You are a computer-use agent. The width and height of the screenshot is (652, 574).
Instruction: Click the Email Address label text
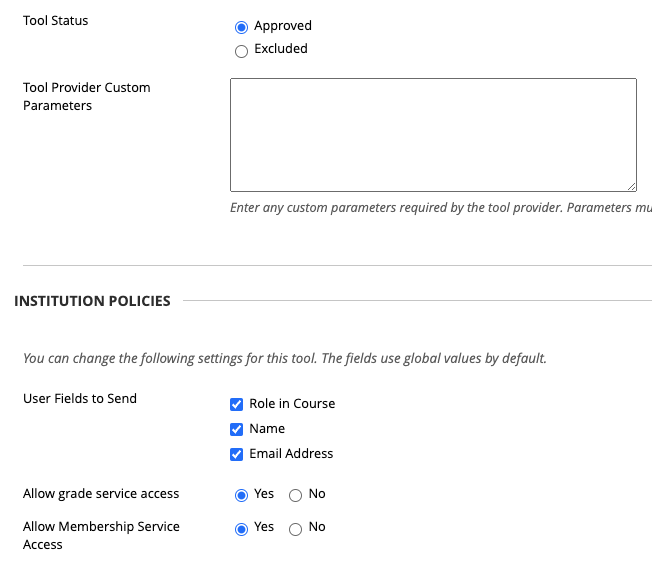(x=291, y=453)
